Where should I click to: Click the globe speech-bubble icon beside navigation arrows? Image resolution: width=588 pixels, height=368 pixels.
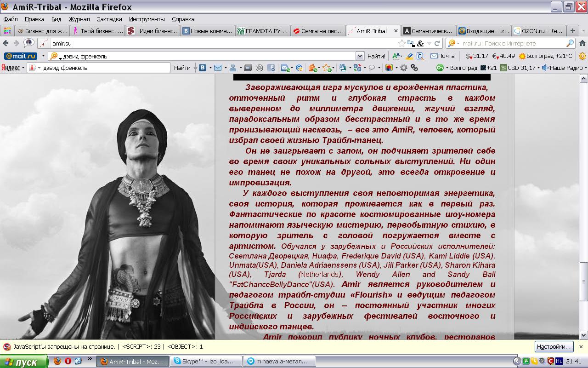tap(29, 43)
